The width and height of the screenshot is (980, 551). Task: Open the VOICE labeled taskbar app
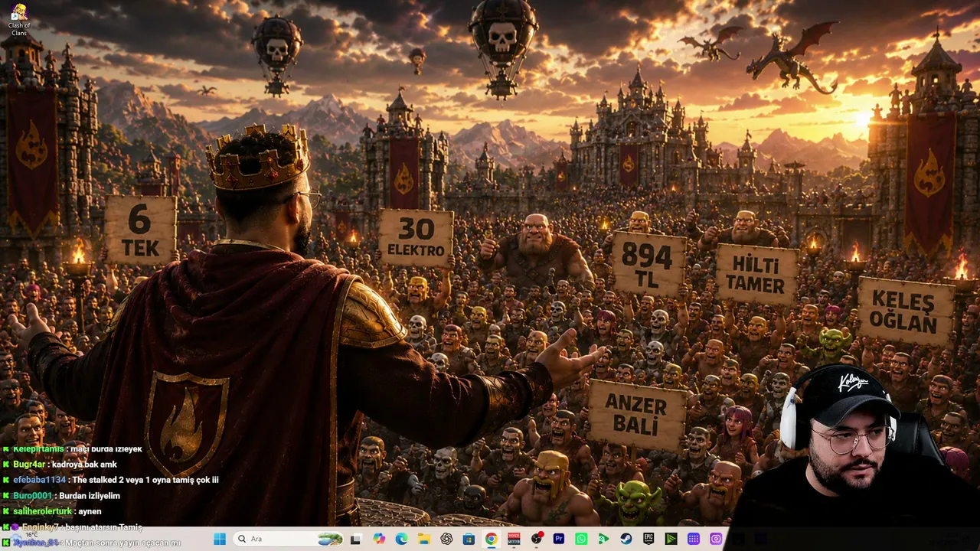coord(514,539)
